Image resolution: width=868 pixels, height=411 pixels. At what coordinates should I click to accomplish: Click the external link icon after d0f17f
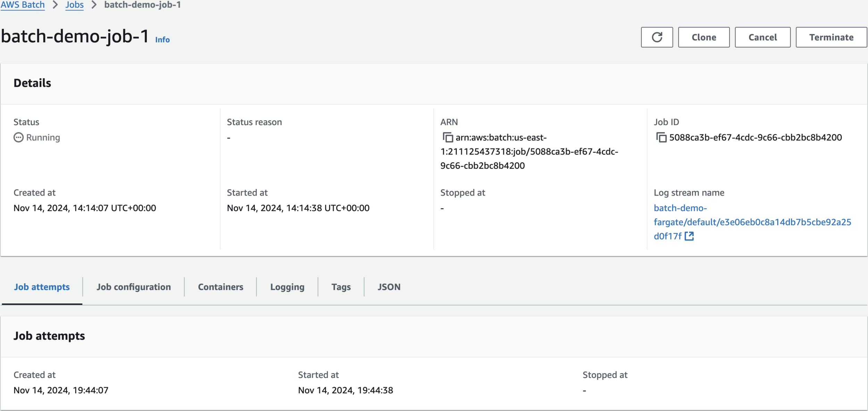pos(689,236)
